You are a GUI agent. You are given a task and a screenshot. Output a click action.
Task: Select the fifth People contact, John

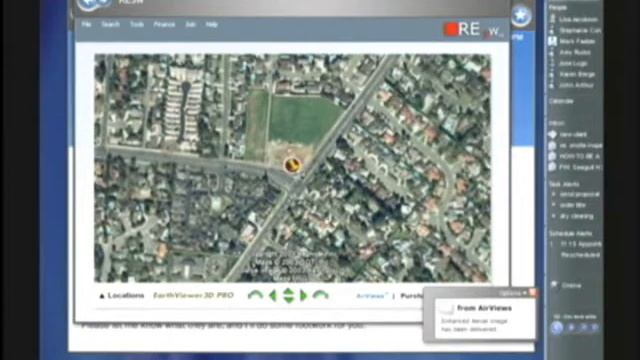coord(573,63)
